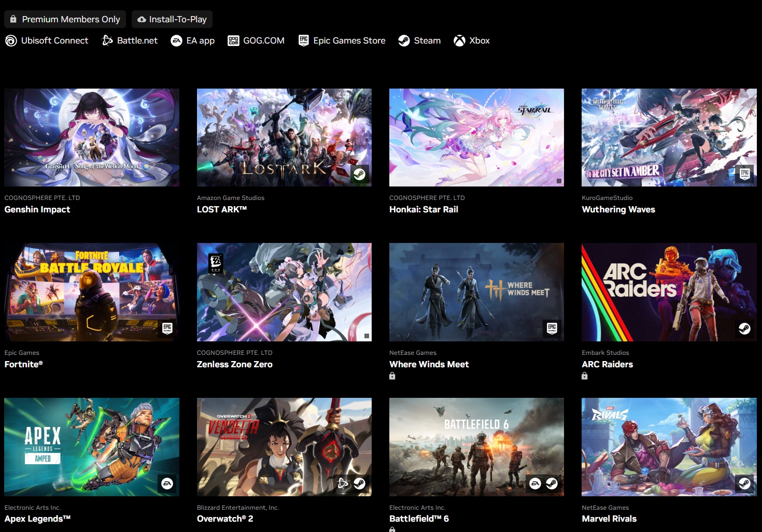This screenshot has width=762, height=532.
Task: Click the EA badge on Battlefield 6 thumbnail
Action: [535, 483]
